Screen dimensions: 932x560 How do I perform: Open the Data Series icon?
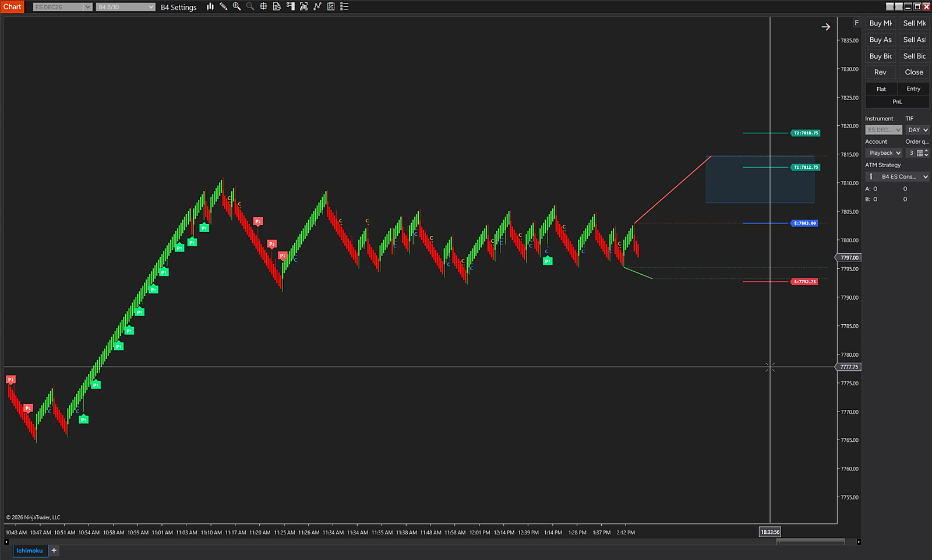pos(303,6)
